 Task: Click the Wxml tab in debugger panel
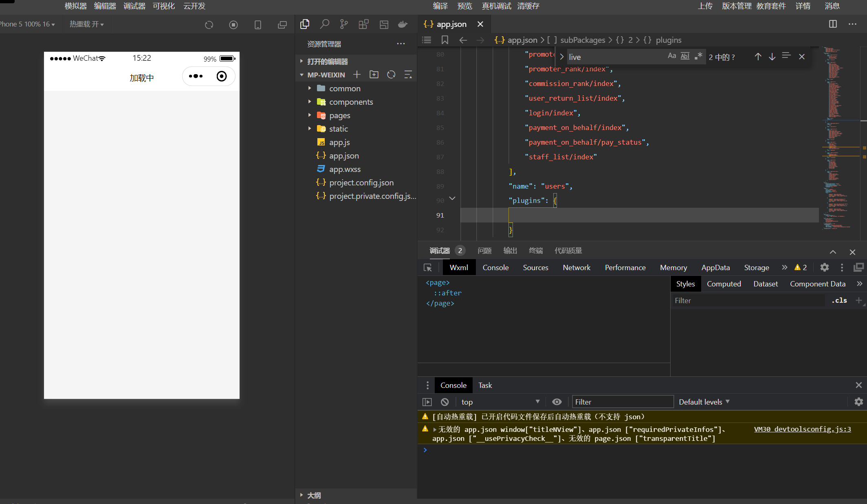pos(458,267)
